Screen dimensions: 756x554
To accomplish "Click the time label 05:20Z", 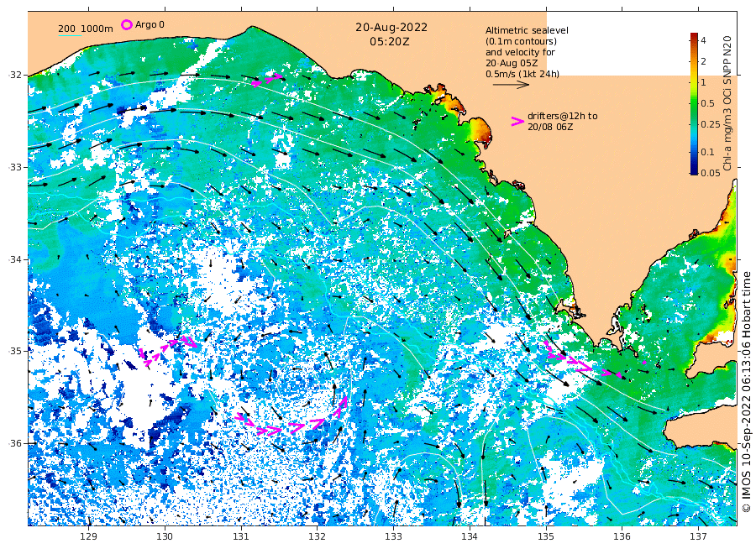I will click(390, 42).
